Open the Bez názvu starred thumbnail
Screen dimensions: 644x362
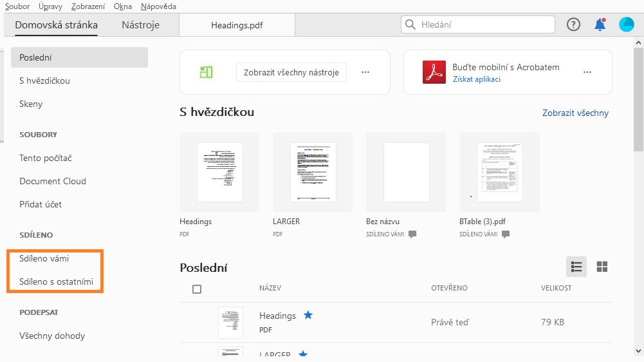pyautogui.click(x=406, y=172)
